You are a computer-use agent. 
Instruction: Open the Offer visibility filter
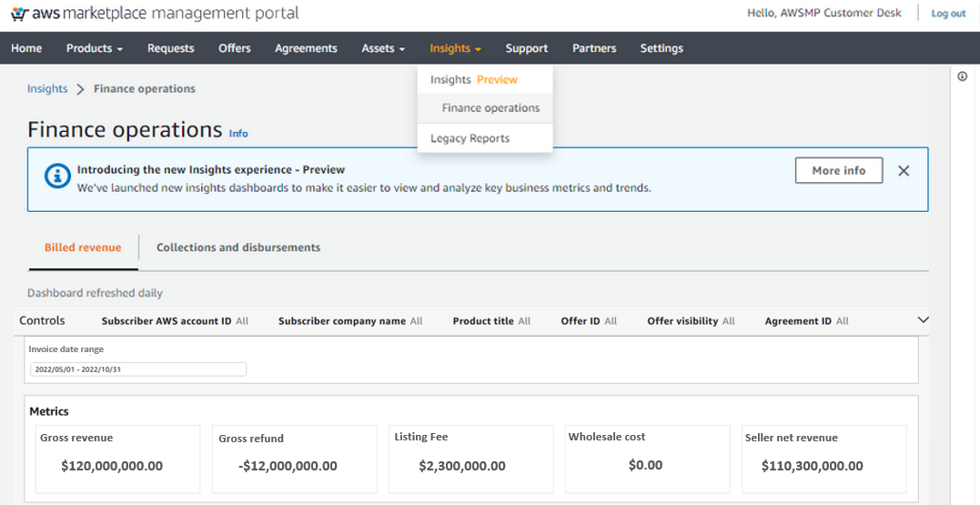pyautogui.click(x=691, y=320)
